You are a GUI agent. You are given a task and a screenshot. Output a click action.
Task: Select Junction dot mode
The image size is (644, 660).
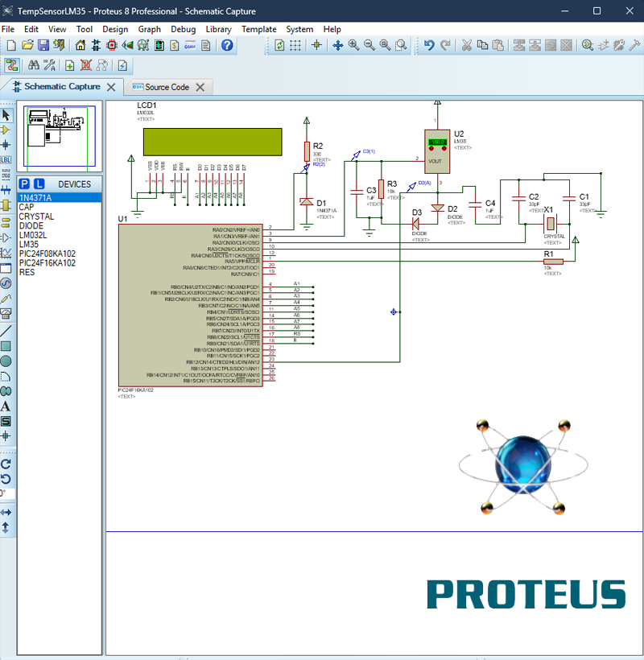click(6, 145)
